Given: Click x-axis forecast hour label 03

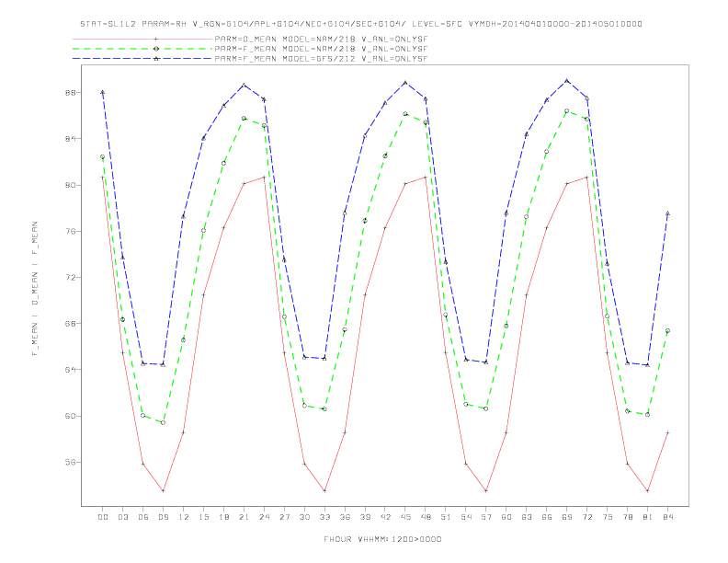Looking at the screenshot, I should 122,517.
